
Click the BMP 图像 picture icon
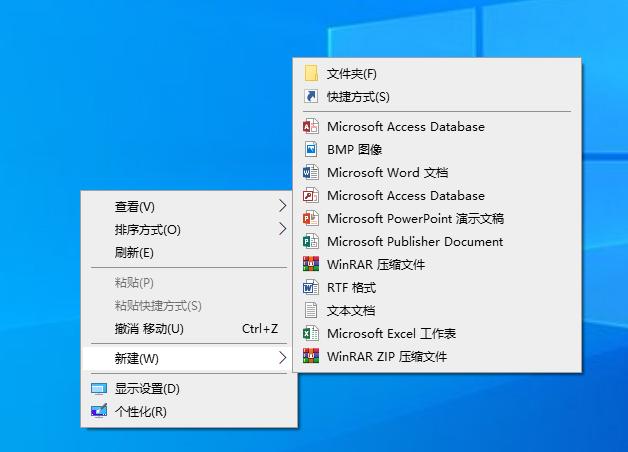(x=311, y=149)
